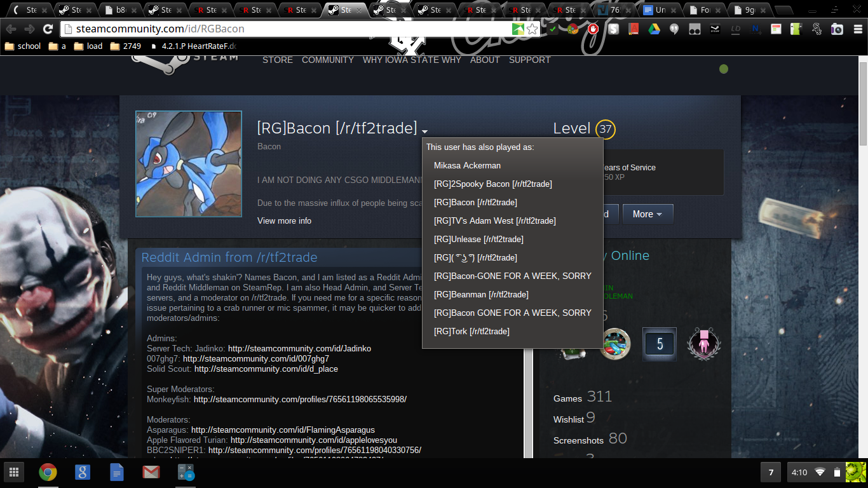Open the Google Drive extension icon
This screenshot has width=868, height=488.
[x=654, y=29]
